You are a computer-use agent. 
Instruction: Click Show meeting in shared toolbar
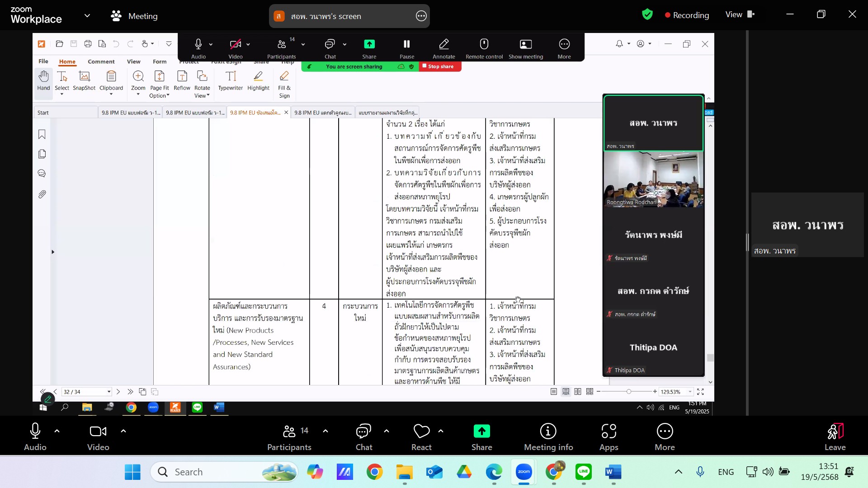[526, 48]
